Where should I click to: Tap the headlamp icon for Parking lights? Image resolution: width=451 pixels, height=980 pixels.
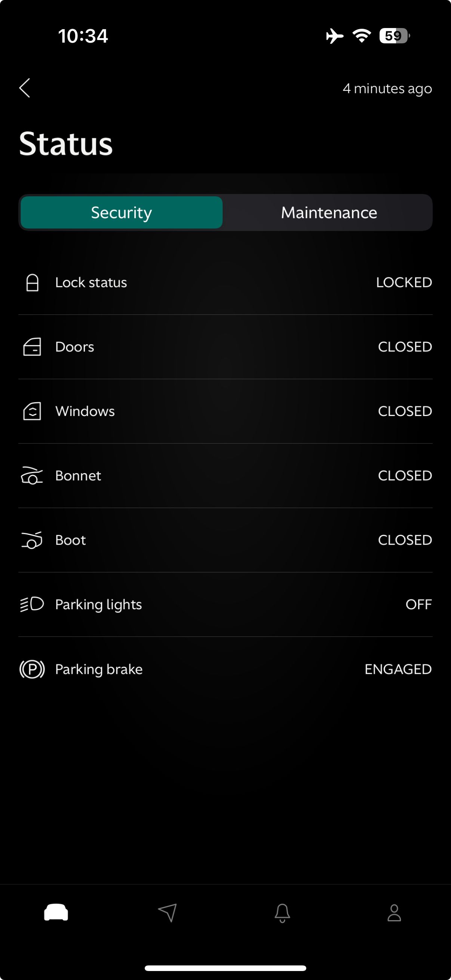click(32, 604)
